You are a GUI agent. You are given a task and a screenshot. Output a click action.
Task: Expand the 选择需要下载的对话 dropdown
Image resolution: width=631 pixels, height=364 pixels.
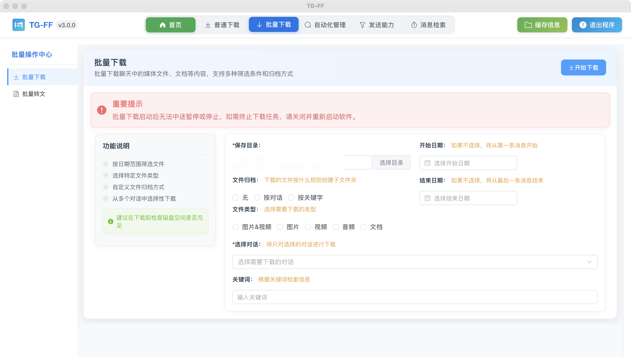(590, 262)
